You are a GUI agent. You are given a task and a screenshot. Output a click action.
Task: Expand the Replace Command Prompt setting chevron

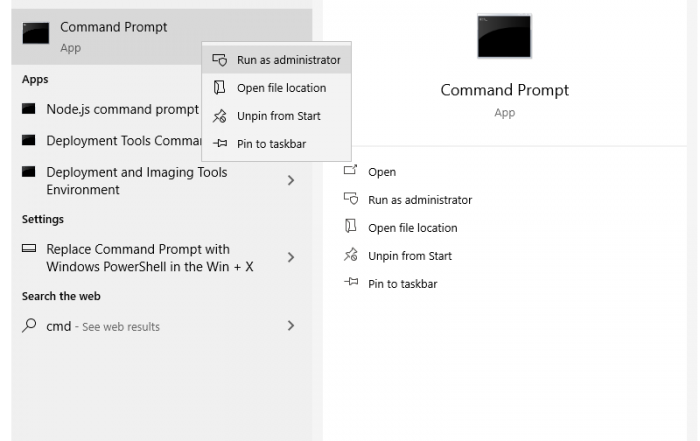[291, 257]
